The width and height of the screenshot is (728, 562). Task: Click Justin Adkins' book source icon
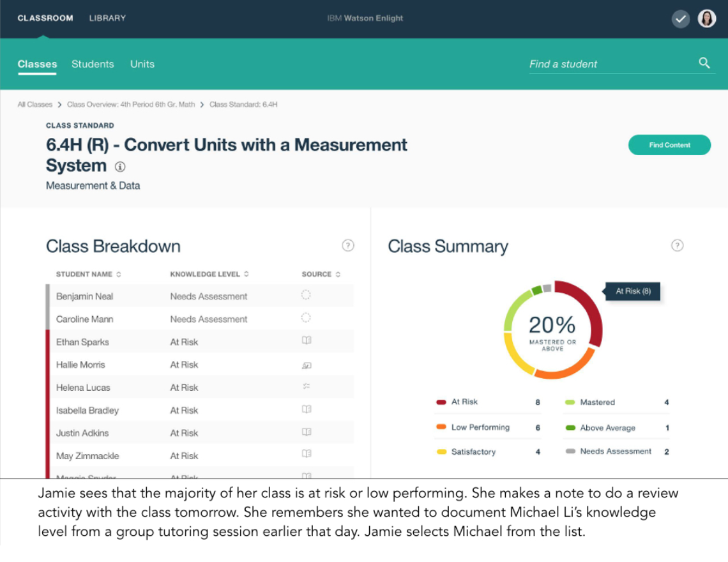click(306, 432)
